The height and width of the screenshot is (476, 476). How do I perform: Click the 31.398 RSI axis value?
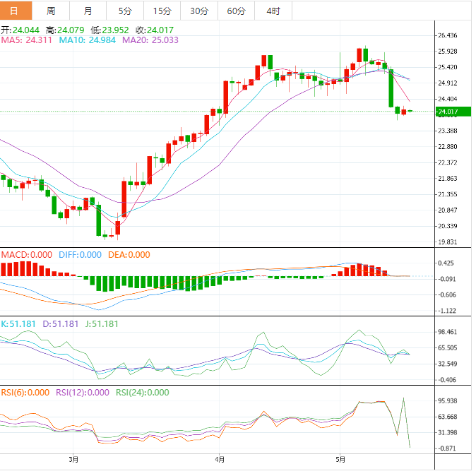pos(448,433)
